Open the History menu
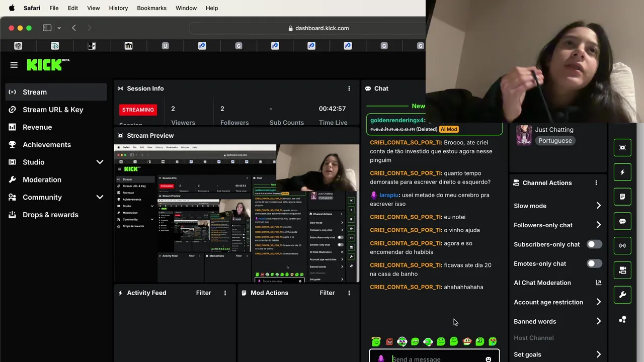 [118, 8]
